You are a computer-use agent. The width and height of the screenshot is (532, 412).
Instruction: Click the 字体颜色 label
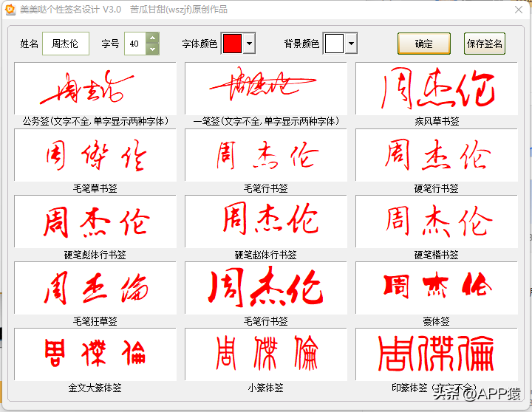(199, 44)
